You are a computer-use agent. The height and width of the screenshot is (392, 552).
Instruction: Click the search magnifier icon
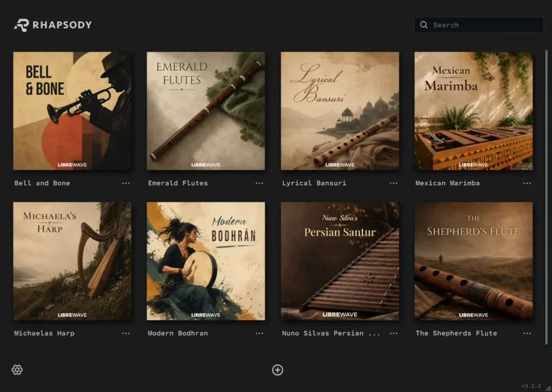[424, 25]
